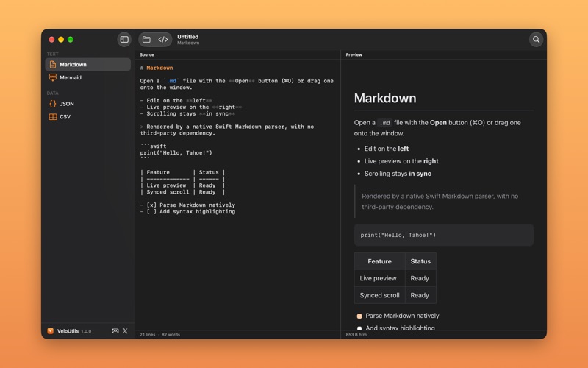Click the Ready cell beside Synced scroll

(x=420, y=295)
